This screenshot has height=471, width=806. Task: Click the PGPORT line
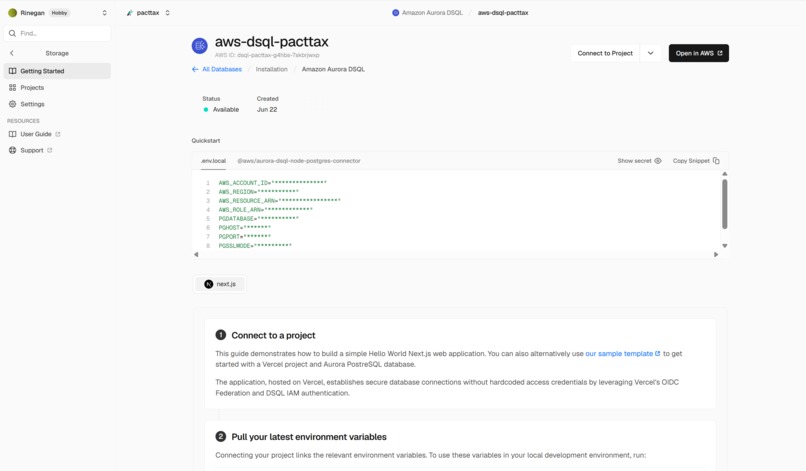pyautogui.click(x=245, y=237)
